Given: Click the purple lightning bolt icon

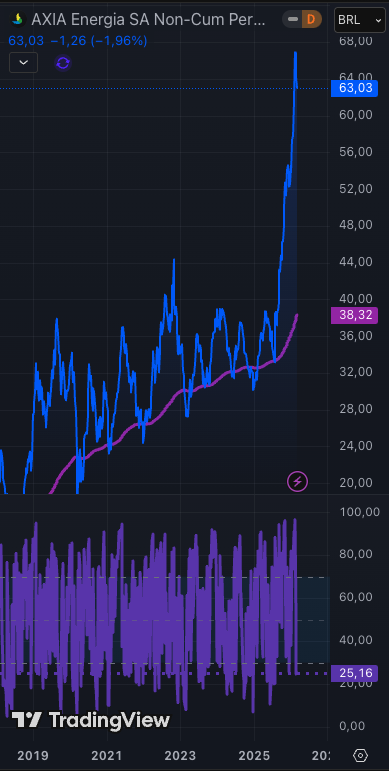Looking at the screenshot, I should (x=298, y=481).
